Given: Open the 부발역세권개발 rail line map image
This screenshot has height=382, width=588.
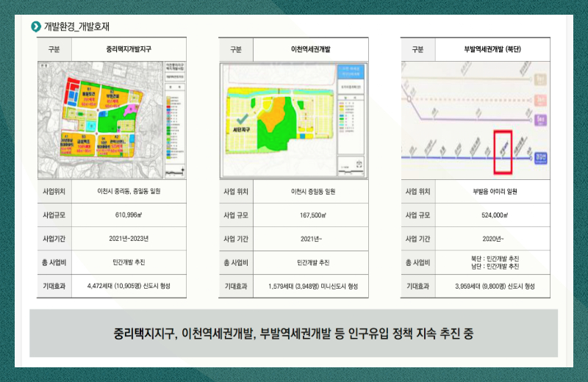Looking at the screenshot, I should 475,120.
